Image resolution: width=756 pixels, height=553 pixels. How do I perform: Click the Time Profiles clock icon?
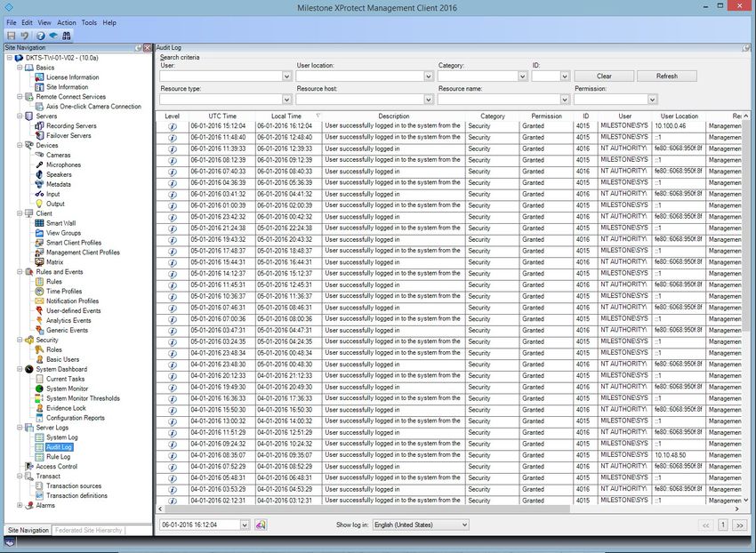click(x=39, y=292)
